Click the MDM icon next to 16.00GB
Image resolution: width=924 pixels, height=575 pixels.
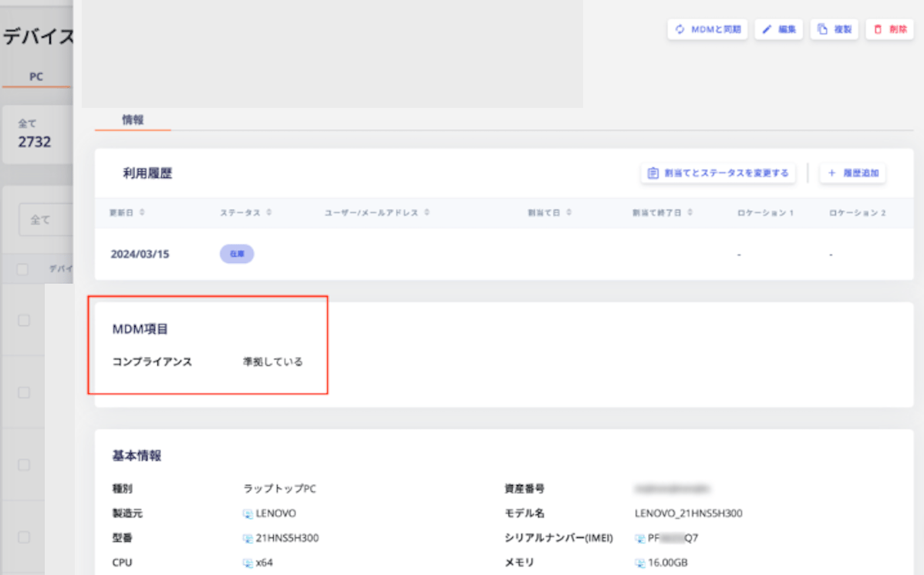click(x=640, y=563)
